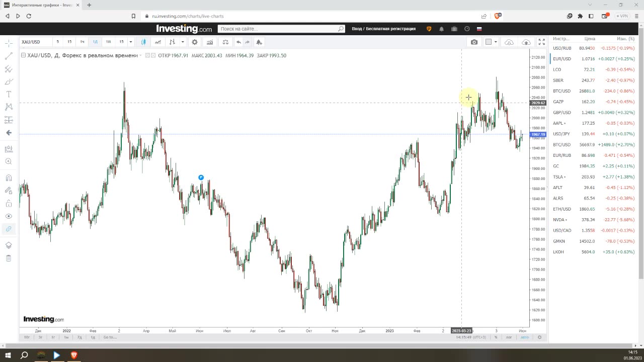Viewport: 644px width, 362px height.
Task: Sort watchlist by Цена column header
Action: pyautogui.click(x=590, y=39)
